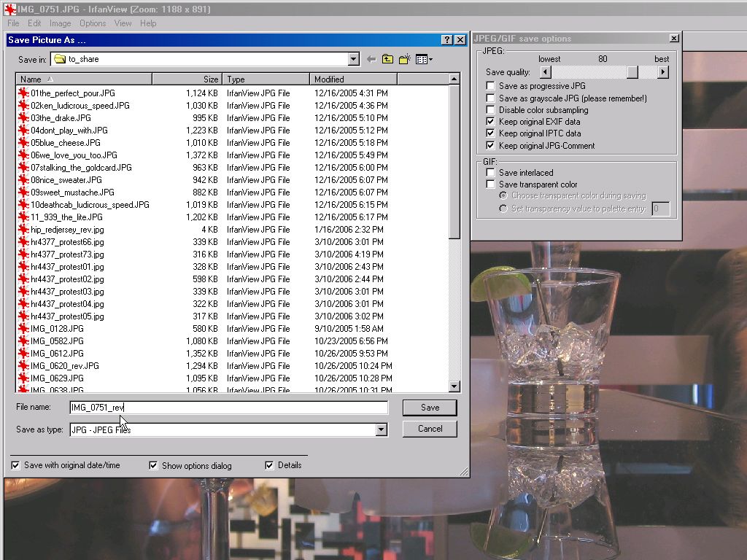Select file icon for 03the_drake.JPG

pyautogui.click(x=23, y=117)
